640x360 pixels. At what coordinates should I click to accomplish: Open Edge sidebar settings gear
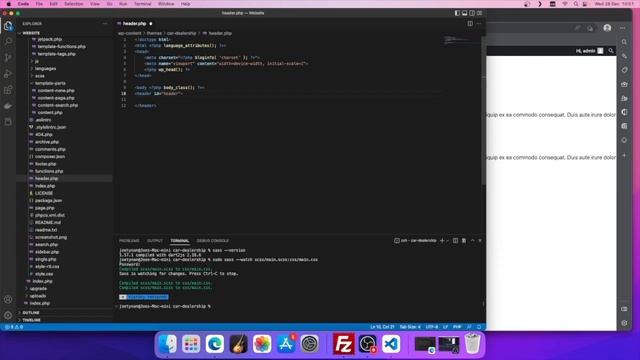point(624,323)
